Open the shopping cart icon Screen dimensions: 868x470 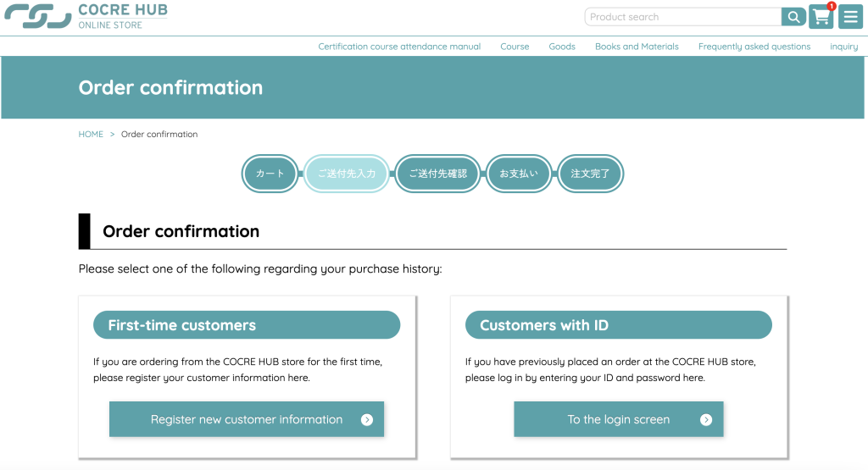(821, 17)
